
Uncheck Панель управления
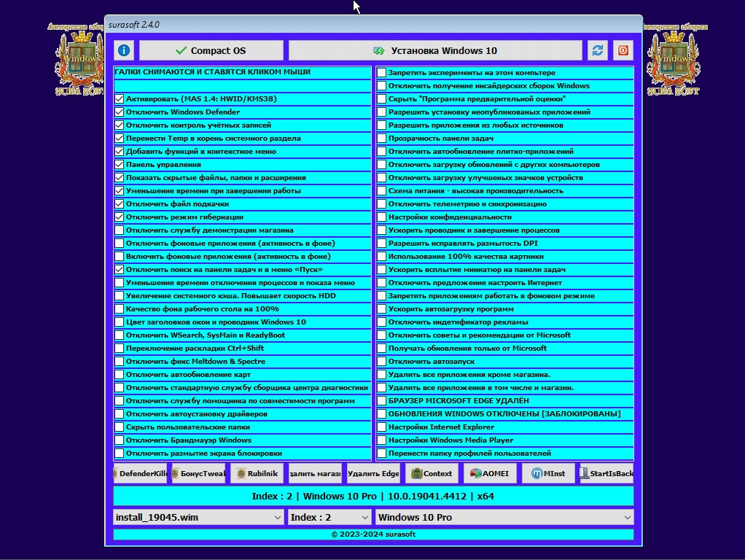coord(120,165)
